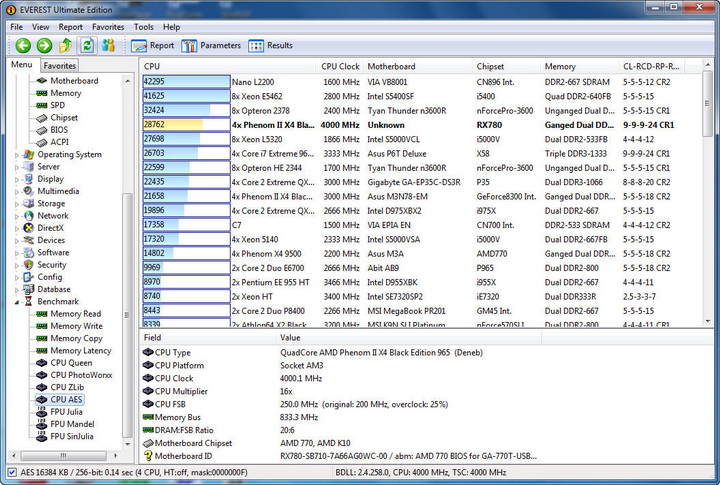Image resolution: width=720 pixels, height=485 pixels.
Task: Select CPU ZLib benchmark
Action: pos(67,387)
